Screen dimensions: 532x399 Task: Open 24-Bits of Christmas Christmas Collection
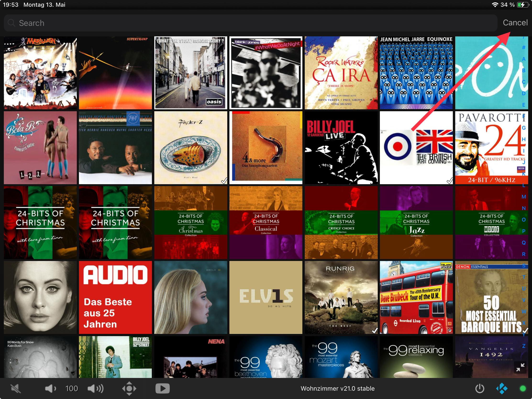(191, 223)
